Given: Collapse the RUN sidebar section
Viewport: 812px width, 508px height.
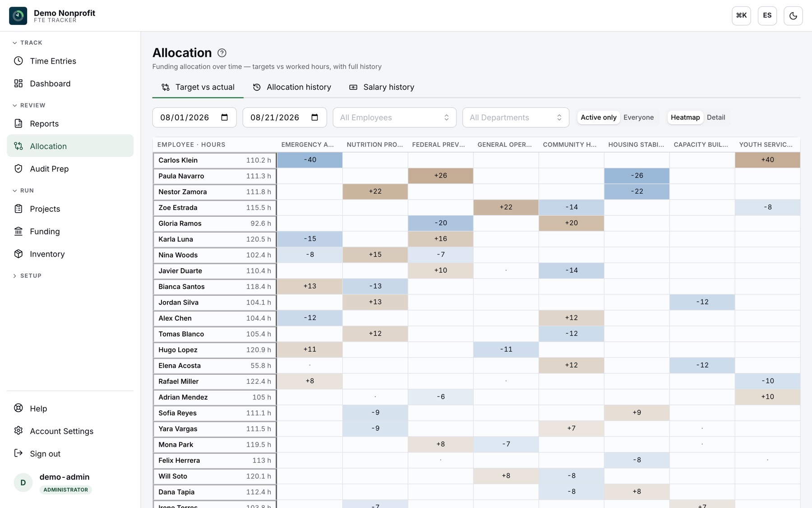Looking at the screenshot, I should pos(23,191).
